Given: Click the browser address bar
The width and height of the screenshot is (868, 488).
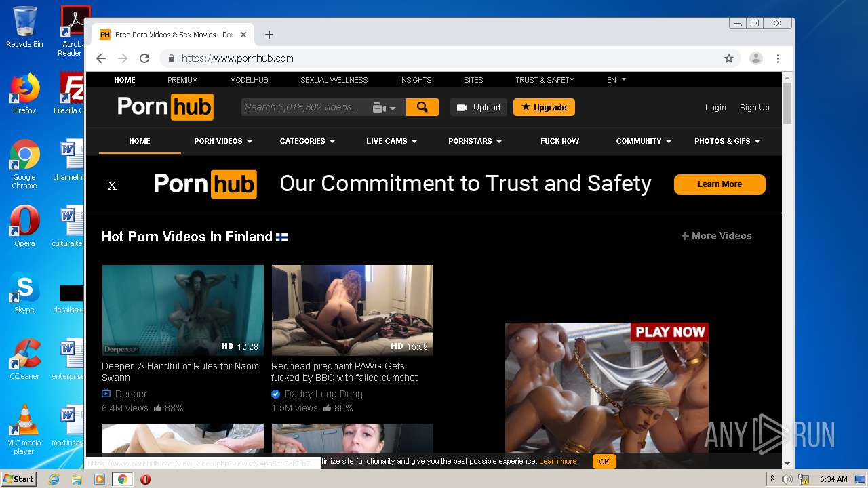Looking at the screenshot, I should pos(448,58).
